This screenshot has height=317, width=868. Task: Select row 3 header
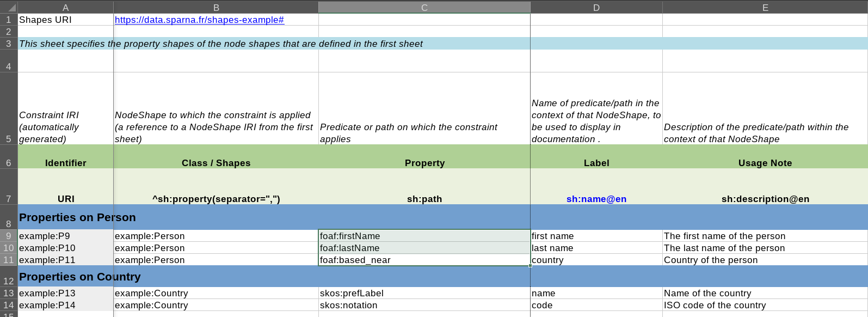[x=9, y=44]
